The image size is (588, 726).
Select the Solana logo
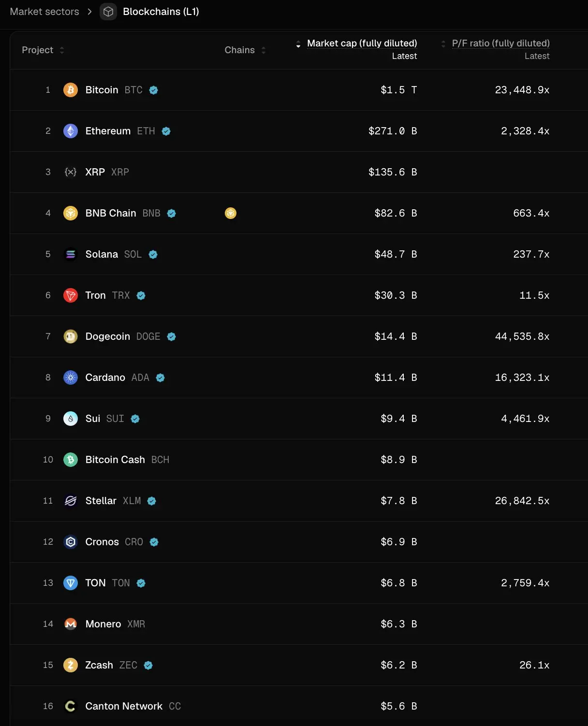coord(71,254)
